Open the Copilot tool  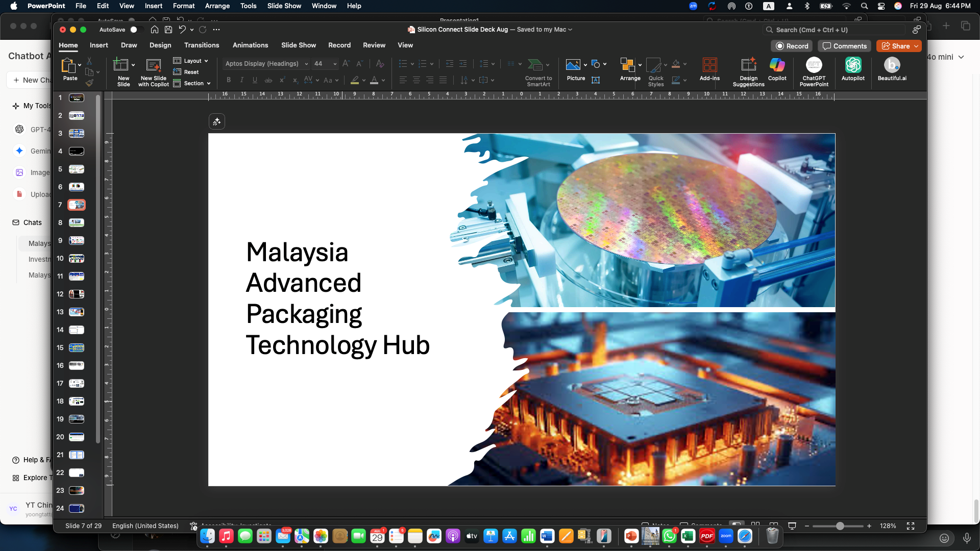point(777,65)
